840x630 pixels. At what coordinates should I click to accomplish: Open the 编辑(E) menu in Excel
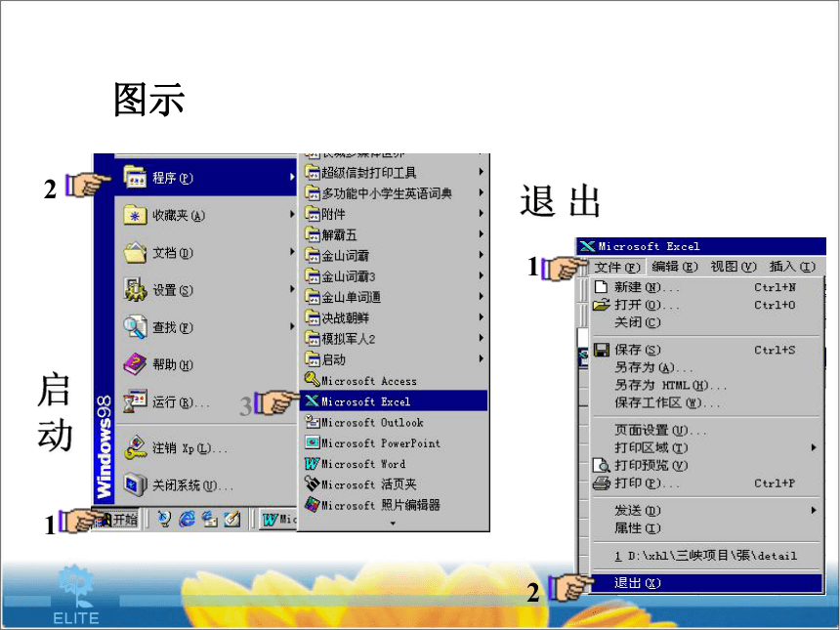tap(675, 267)
